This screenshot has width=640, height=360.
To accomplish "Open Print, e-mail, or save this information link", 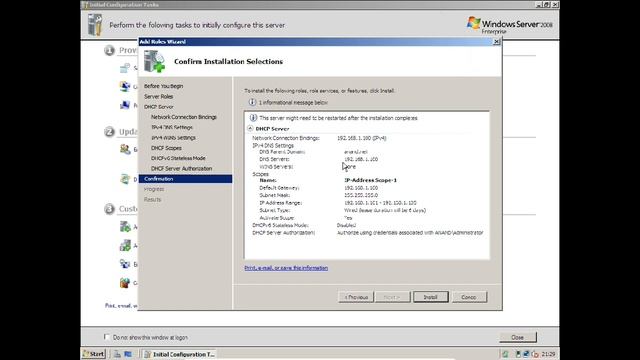I will [x=286, y=268].
